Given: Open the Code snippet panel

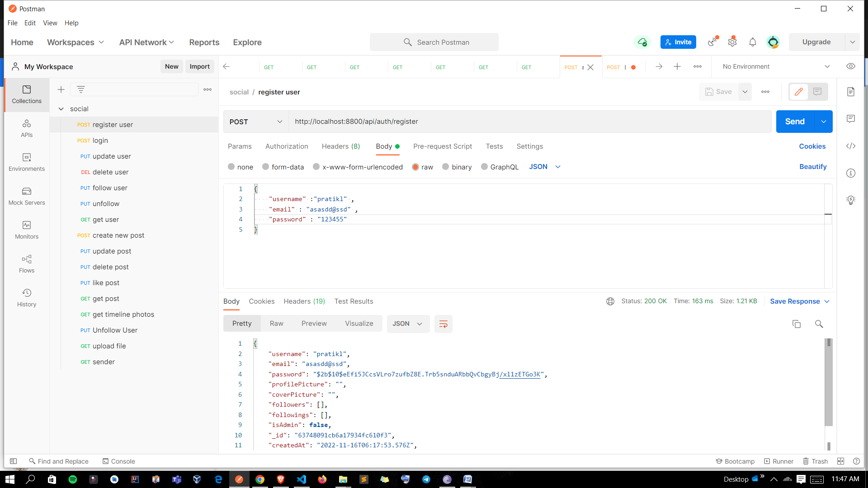Looking at the screenshot, I should 851,146.
